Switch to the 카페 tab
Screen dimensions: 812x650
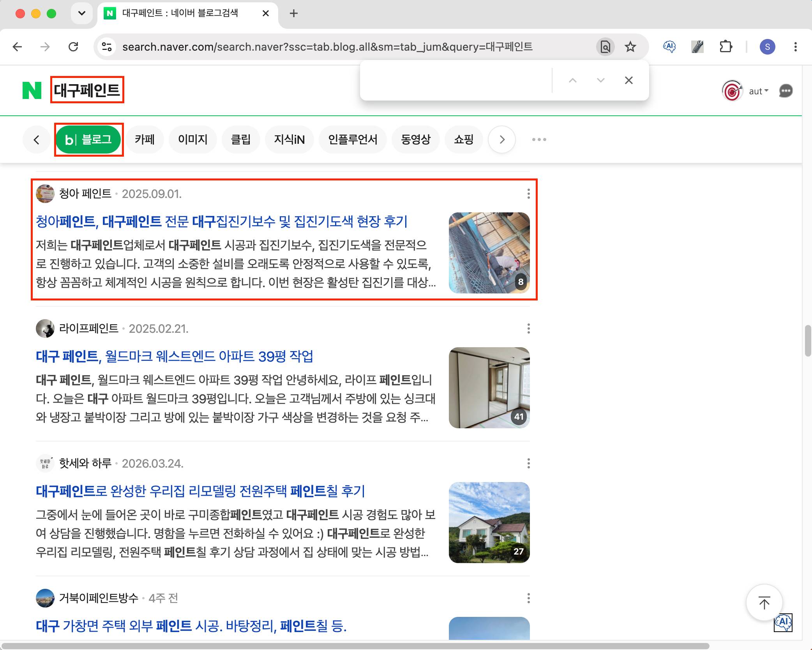[145, 140]
